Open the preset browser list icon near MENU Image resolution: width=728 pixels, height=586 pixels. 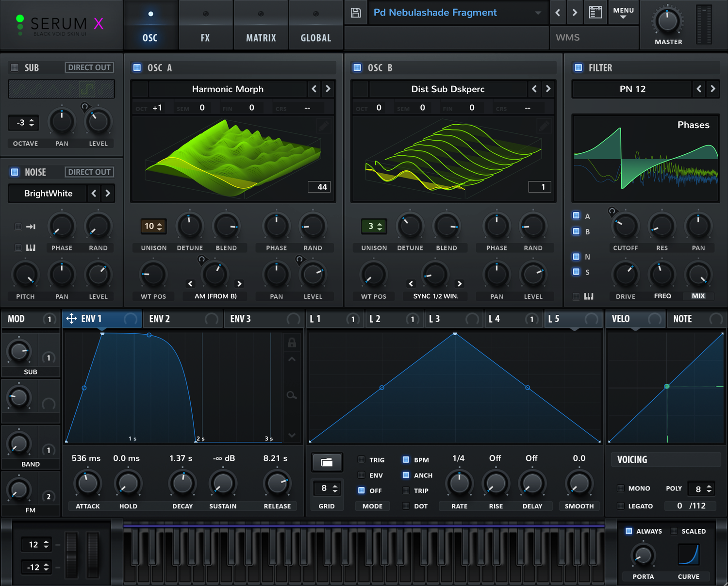pos(596,13)
